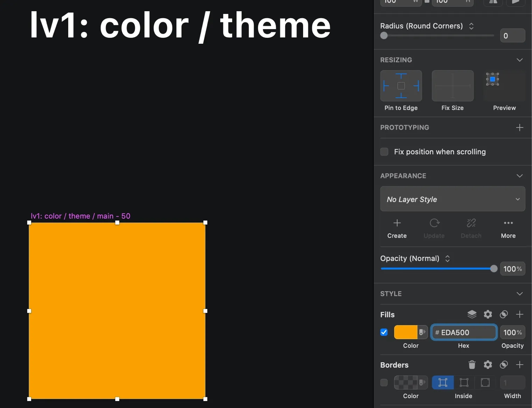Open the Borders settings gear icon
Viewport: 532px width, 408px height.
[488, 365]
